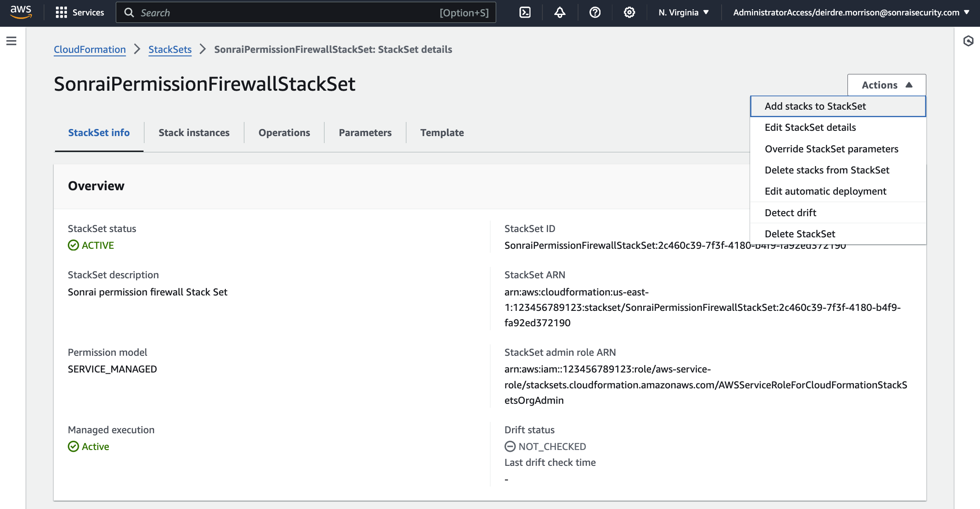Go to StackSets breadcrumb link

click(x=170, y=49)
